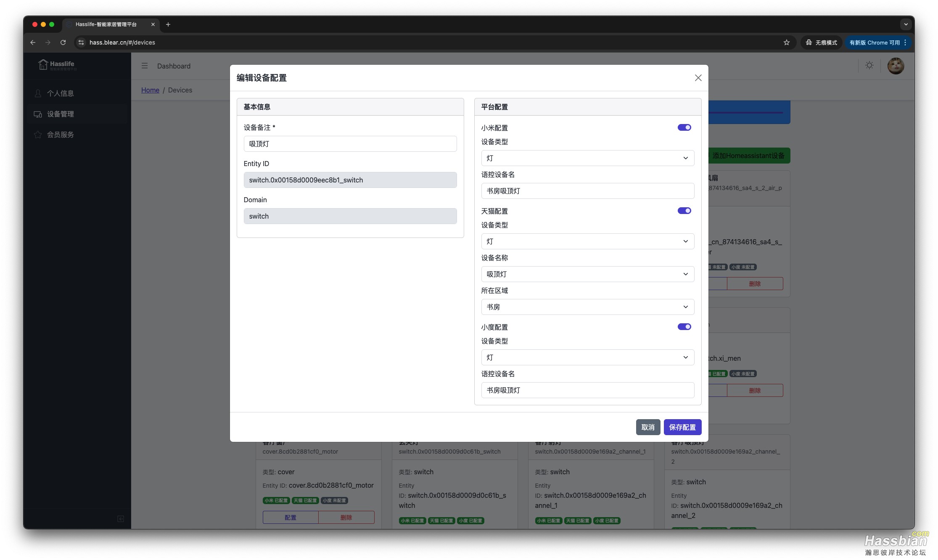Edit 小米 语控设备名 field

tap(587, 191)
